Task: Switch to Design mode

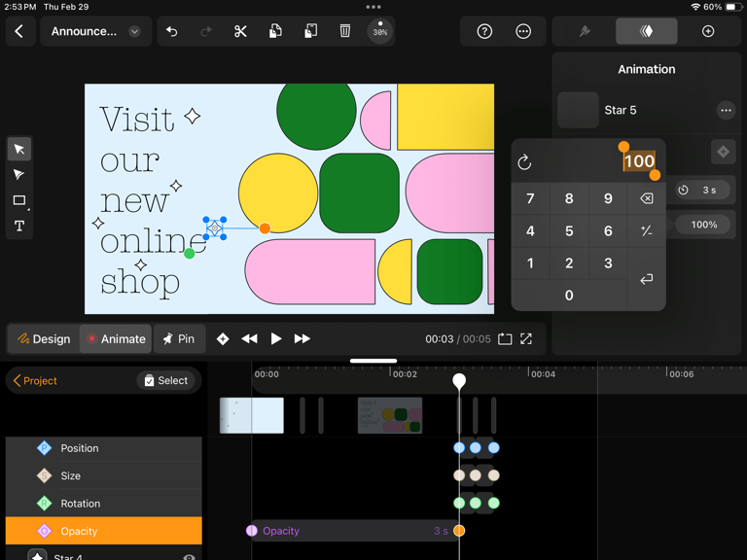Action: coord(44,339)
